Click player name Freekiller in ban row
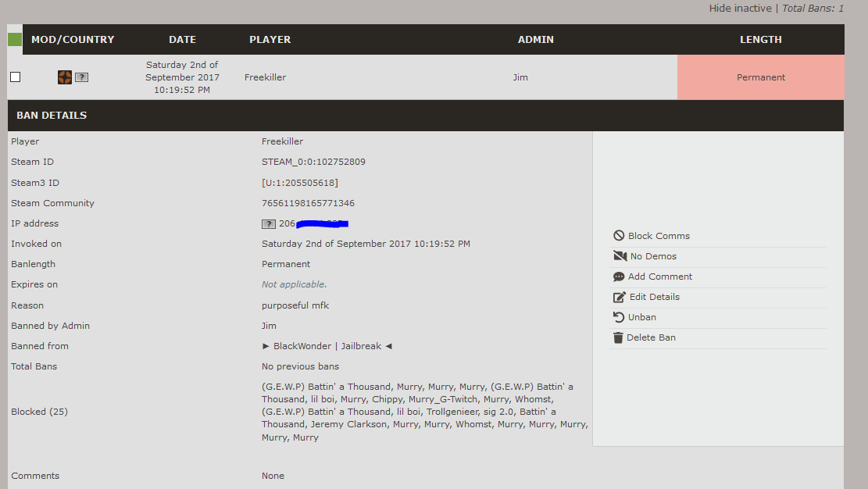 265,77
